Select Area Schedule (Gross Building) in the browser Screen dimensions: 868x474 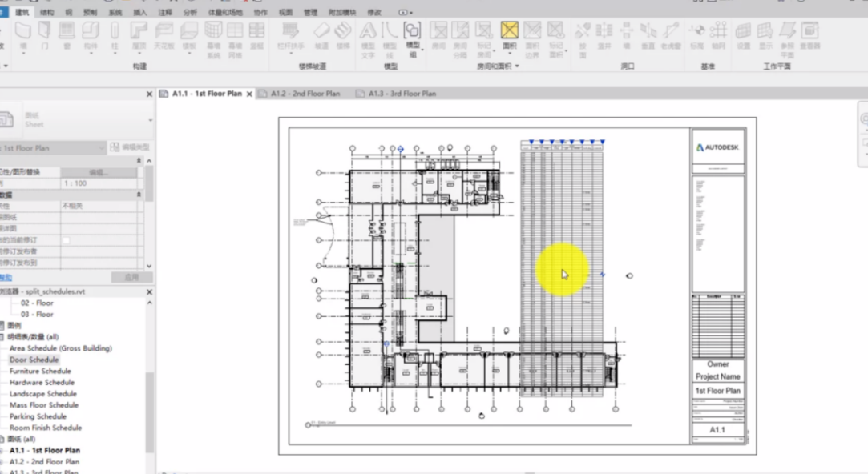click(60, 348)
